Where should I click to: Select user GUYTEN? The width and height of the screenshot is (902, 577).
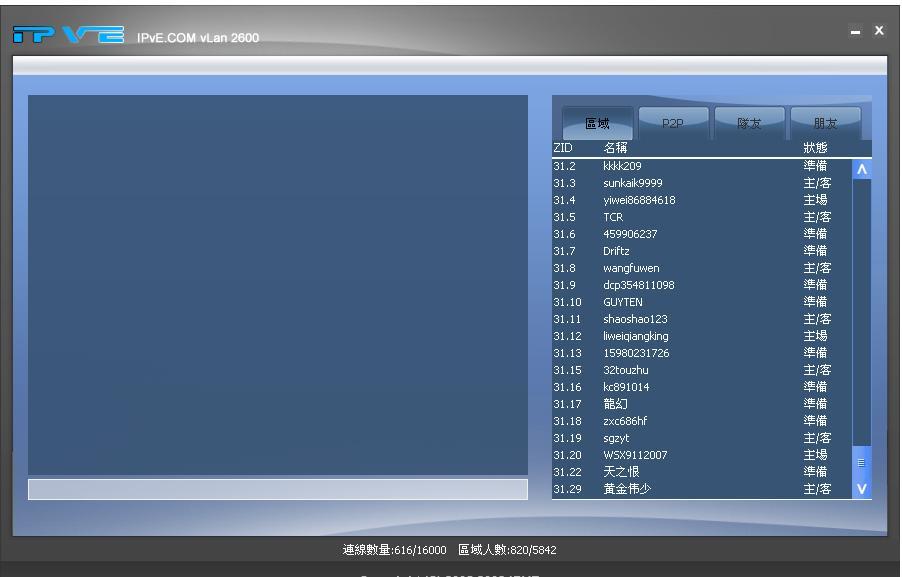pos(702,302)
